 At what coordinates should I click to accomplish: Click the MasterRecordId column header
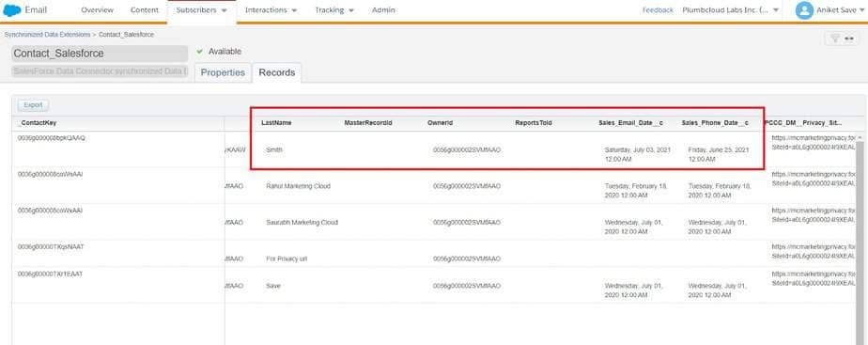368,123
